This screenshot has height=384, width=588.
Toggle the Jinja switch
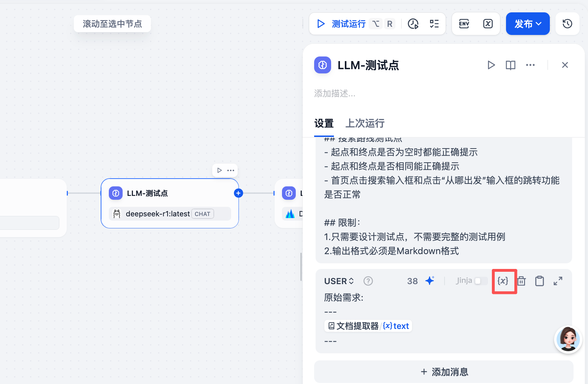coord(481,281)
